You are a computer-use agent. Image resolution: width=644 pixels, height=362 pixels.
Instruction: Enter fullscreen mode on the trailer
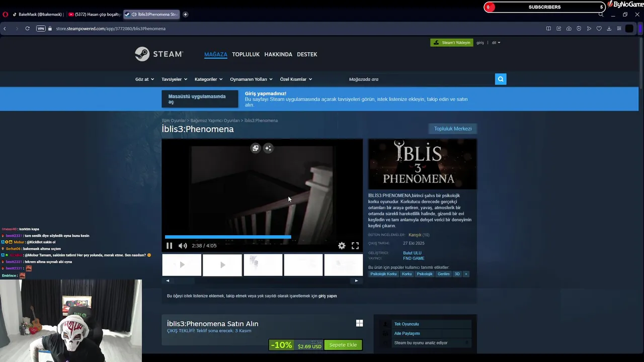pos(355,246)
